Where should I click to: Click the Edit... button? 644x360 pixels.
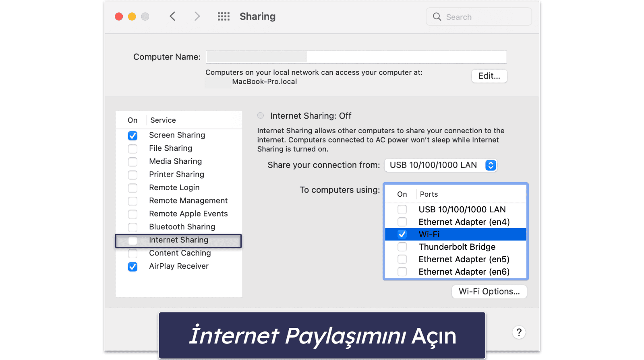[x=489, y=76]
